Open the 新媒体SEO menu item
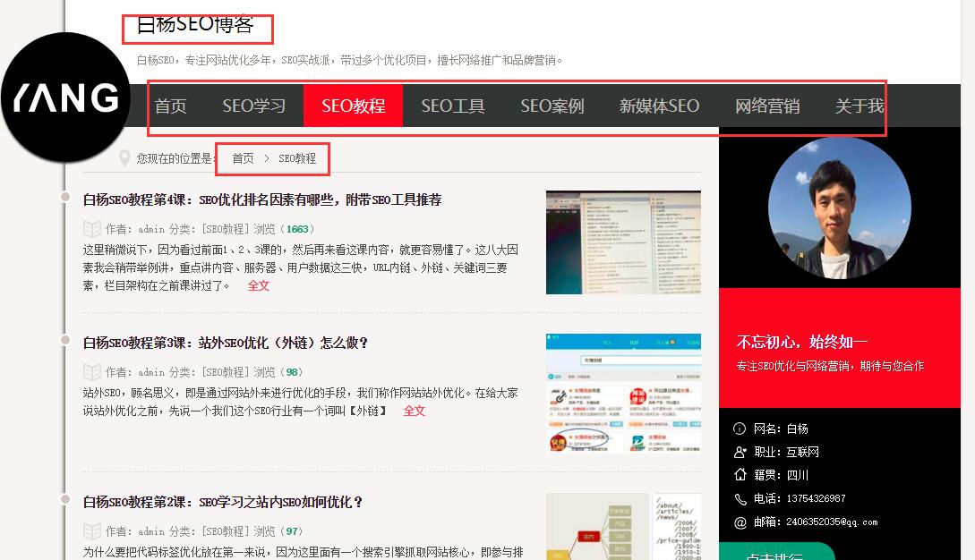Screen dimensions: 975x560 click(659, 106)
